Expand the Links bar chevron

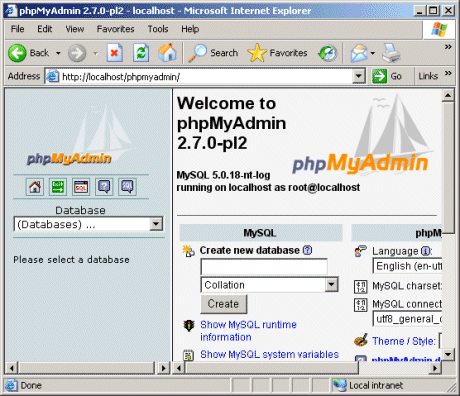pyautogui.click(x=448, y=73)
